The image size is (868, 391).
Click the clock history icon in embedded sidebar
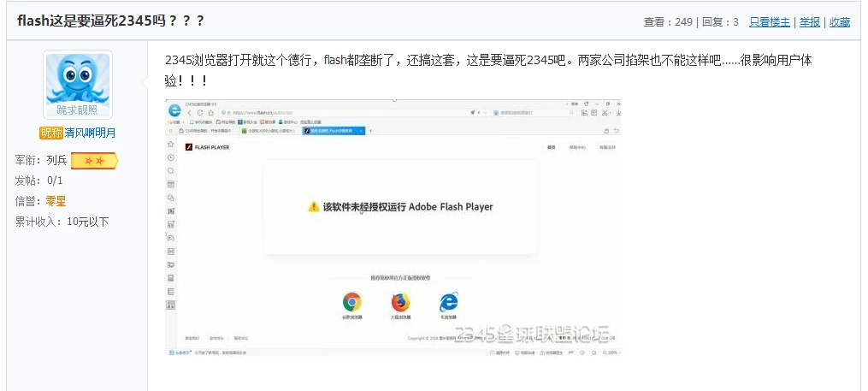point(171,157)
